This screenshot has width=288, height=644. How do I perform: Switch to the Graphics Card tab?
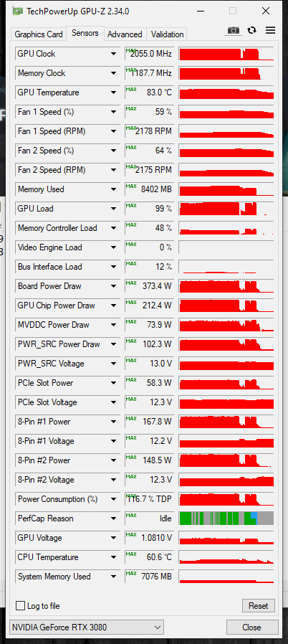[x=39, y=34]
